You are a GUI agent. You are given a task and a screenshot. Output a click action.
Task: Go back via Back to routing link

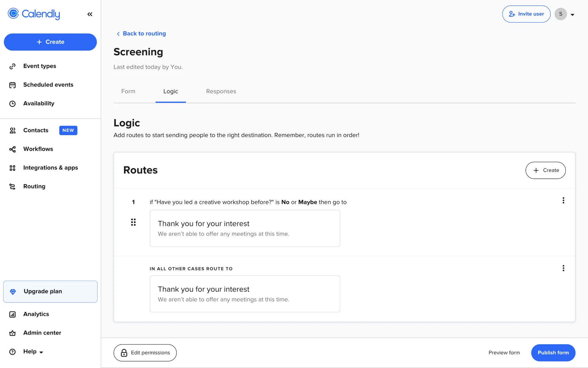click(144, 33)
